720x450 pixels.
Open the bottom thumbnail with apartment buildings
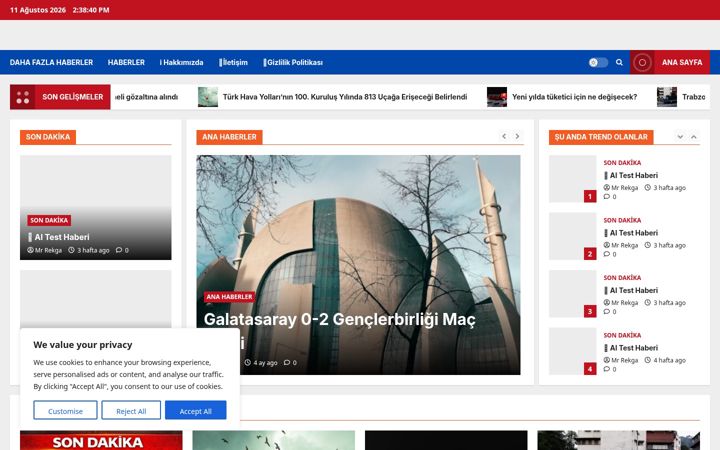click(x=619, y=440)
